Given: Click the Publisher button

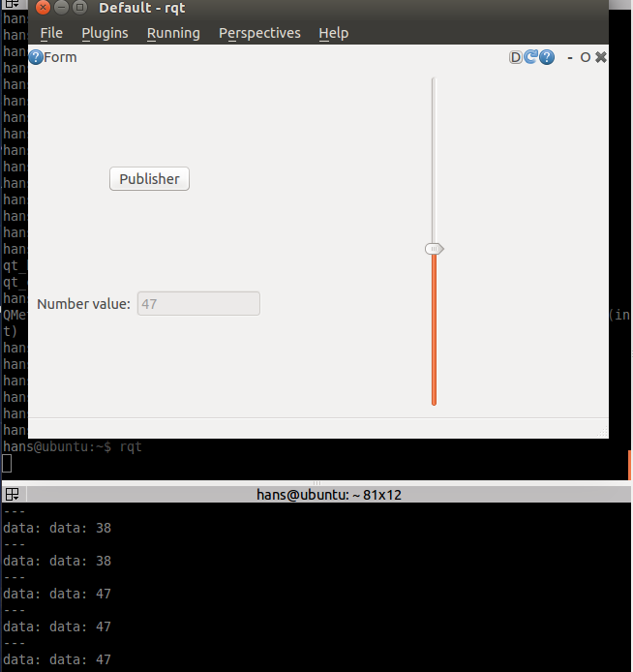Looking at the screenshot, I should coord(149,179).
